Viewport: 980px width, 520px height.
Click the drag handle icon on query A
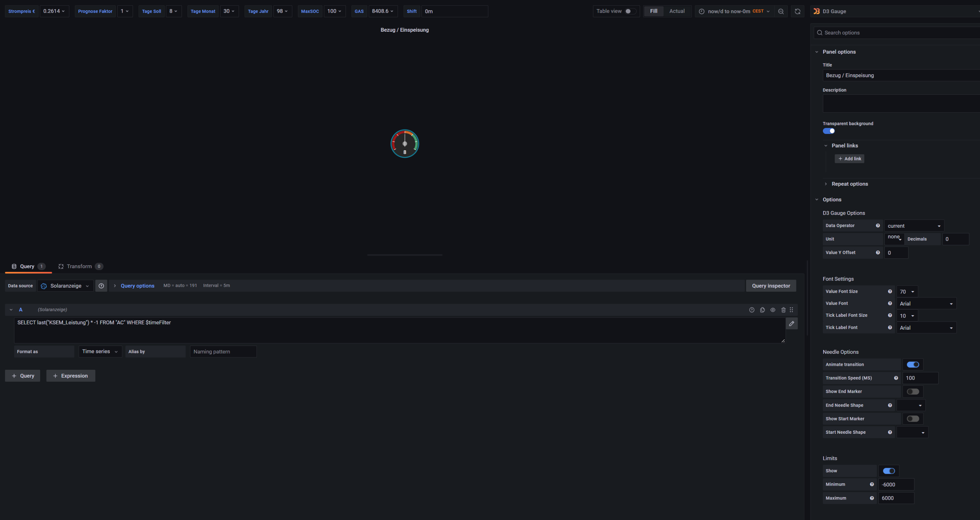pos(791,310)
